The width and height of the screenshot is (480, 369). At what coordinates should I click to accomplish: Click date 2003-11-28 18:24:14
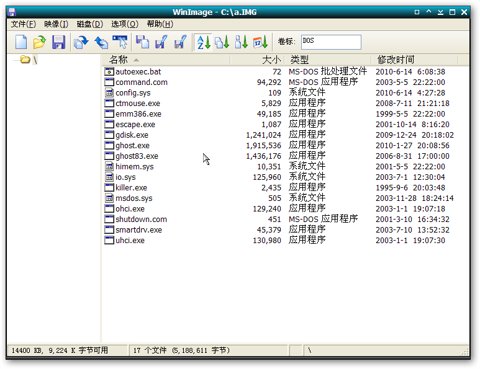pyautogui.click(x=415, y=198)
